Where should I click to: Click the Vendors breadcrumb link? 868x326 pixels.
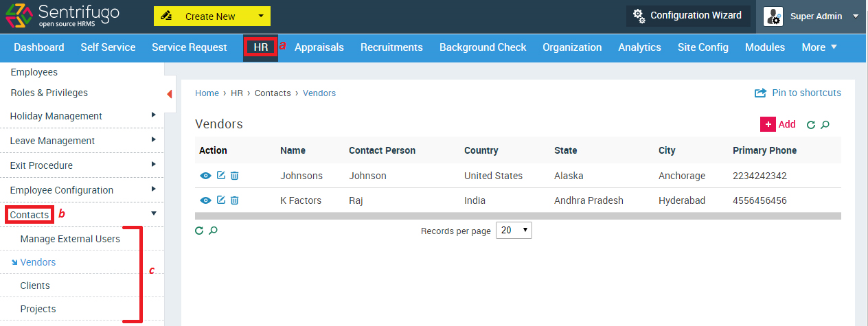(319, 93)
